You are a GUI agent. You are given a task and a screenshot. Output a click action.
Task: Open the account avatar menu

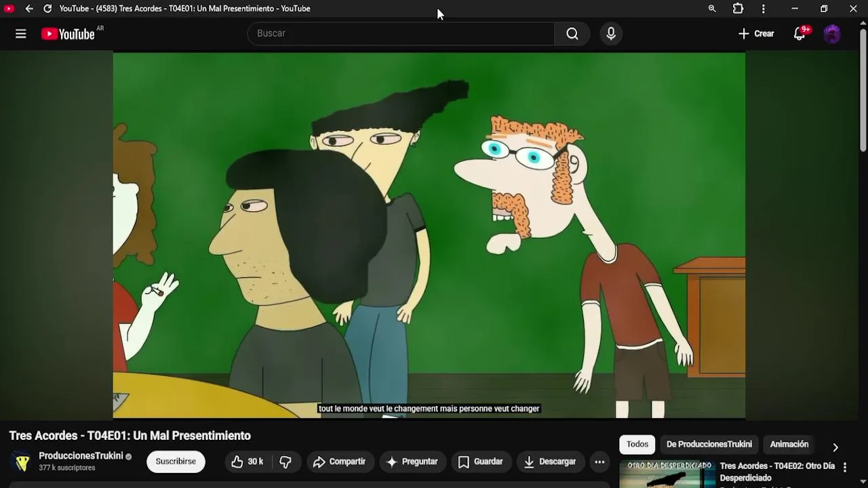tap(832, 34)
